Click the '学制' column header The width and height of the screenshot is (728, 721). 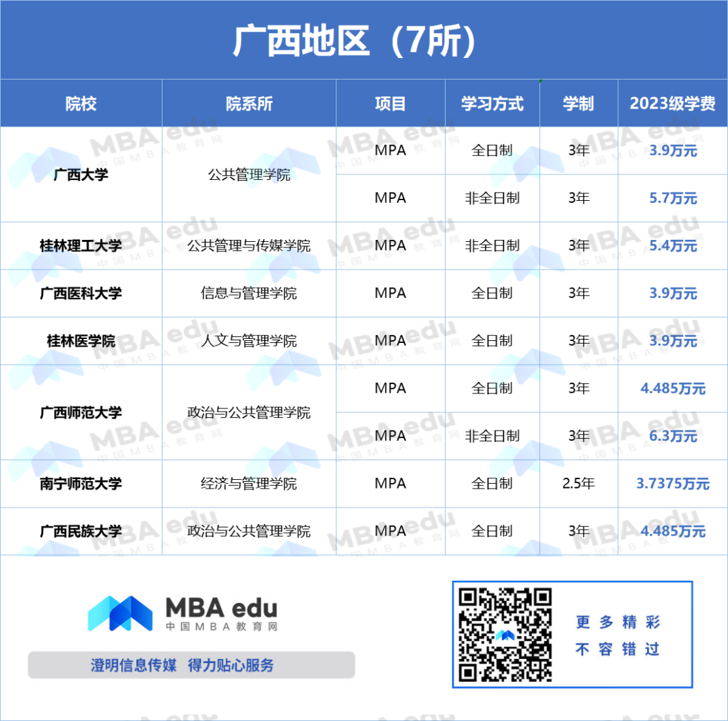coord(578,104)
